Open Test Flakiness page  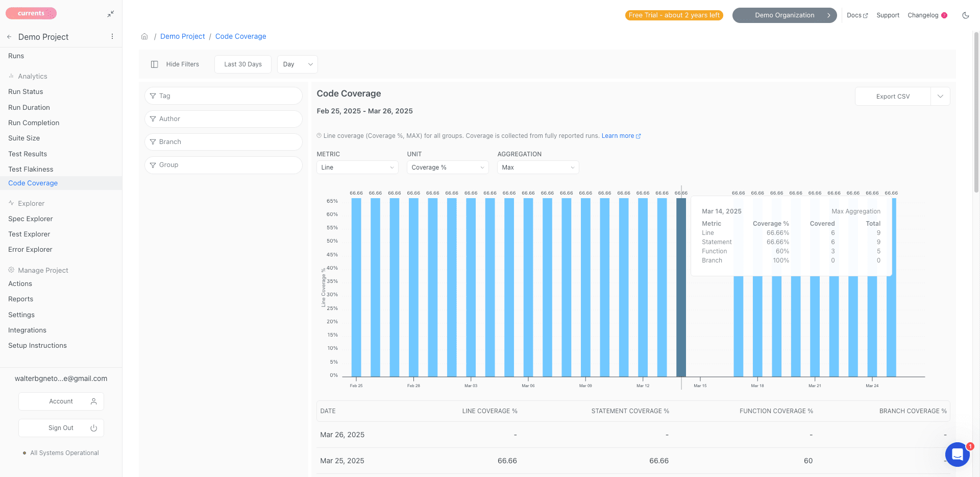pos(31,169)
